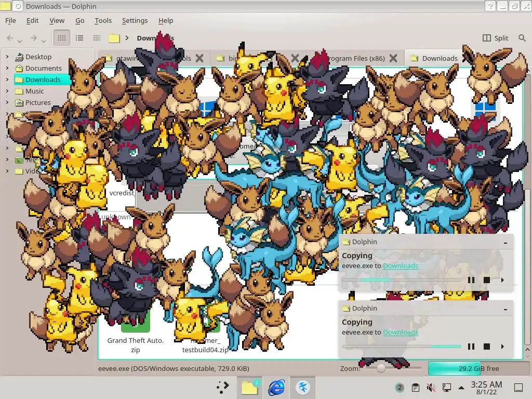The width and height of the screenshot is (532, 399).
Task: Expand the Documents tree node
Action: (7, 68)
